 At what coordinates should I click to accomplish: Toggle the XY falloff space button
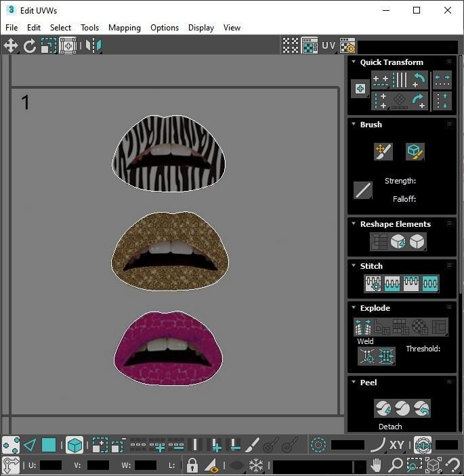(396, 446)
